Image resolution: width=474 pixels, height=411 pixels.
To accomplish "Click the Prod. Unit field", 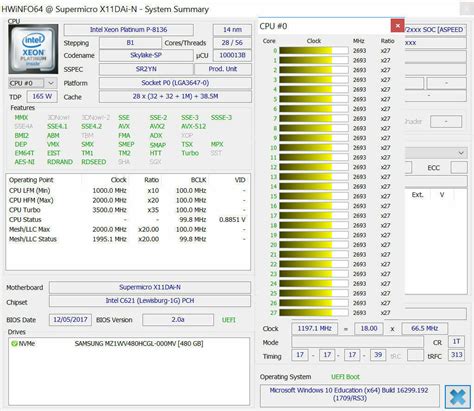I will click(223, 69).
